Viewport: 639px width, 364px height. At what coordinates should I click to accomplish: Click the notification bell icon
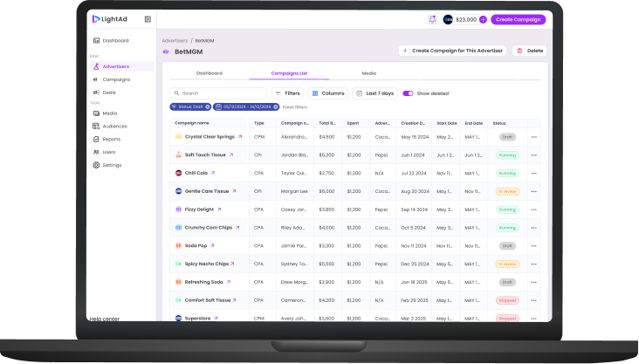tap(432, 19)
